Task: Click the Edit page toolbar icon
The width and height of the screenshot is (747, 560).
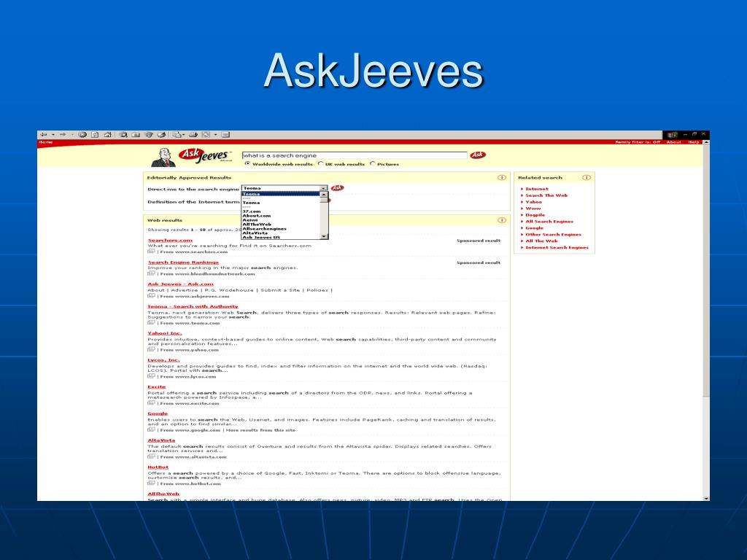Action: click(206, 135)
